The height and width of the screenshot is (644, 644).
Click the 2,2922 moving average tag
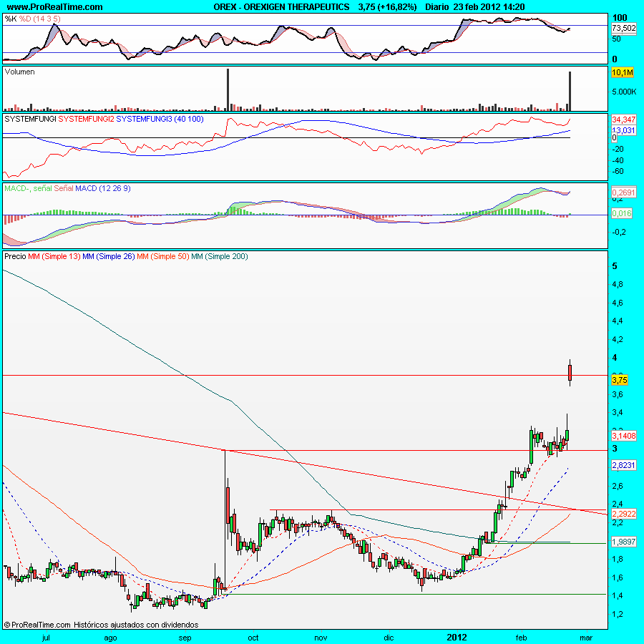pyautogui.click(x=623, y=514)
